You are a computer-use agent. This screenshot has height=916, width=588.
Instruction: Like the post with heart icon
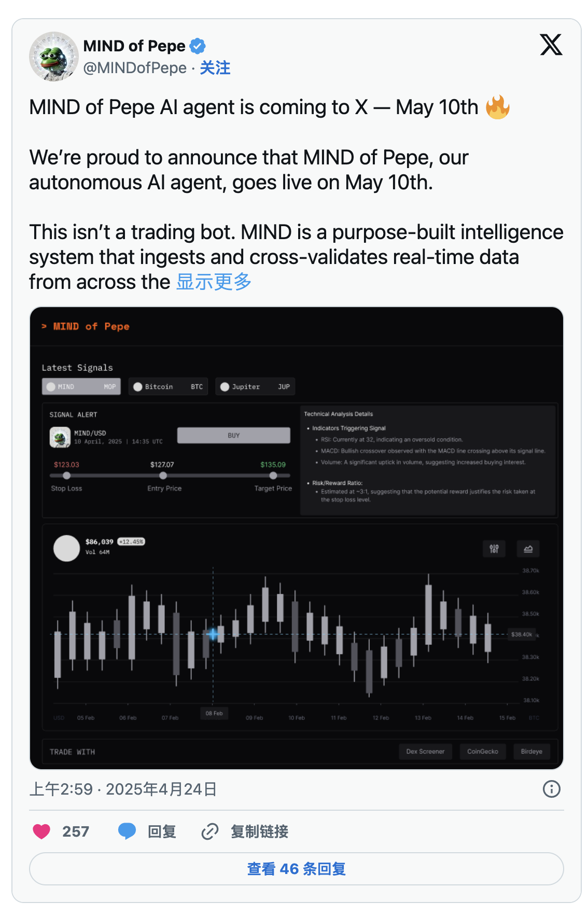(x=41, y=831)
